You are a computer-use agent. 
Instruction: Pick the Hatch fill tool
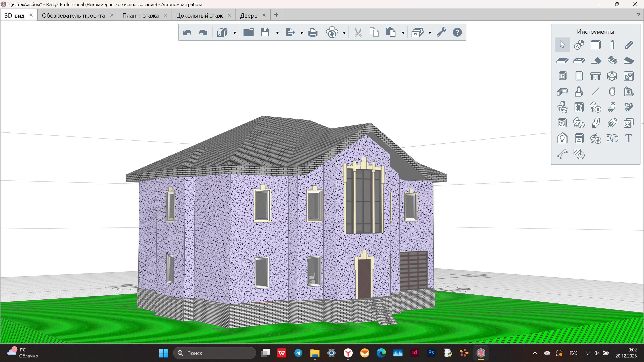click(579, 154)
